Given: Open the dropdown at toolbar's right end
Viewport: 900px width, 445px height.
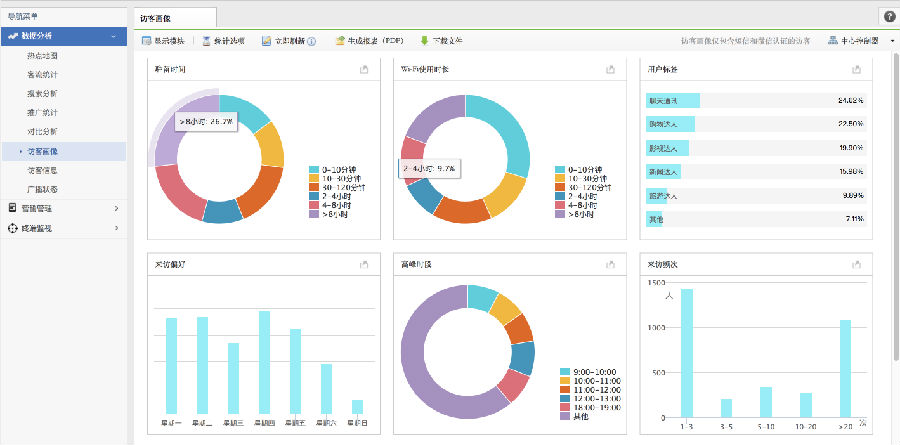Looking at the screenshot, I should point(890,42).
